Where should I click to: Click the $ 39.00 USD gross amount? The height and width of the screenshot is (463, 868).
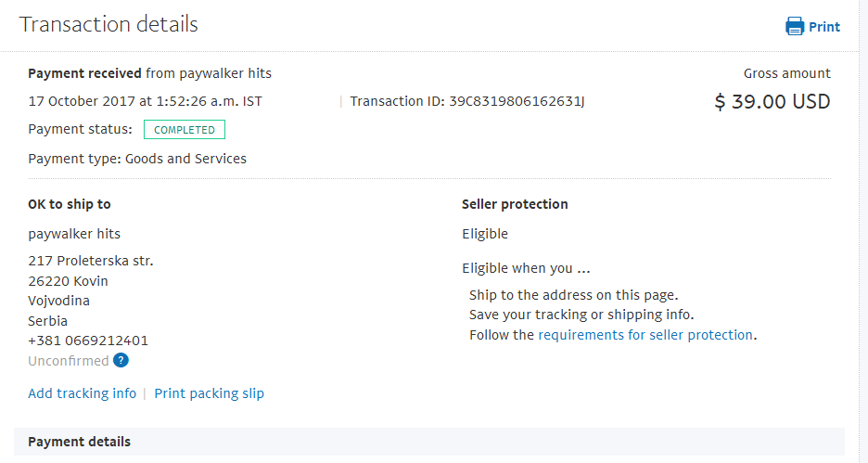(x=772, y=101)
